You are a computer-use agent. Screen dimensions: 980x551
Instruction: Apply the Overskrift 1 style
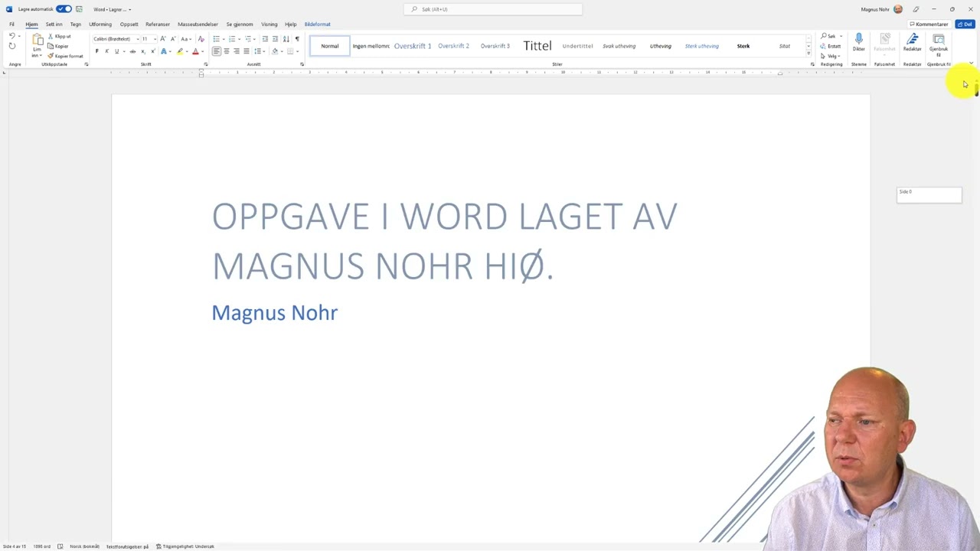point(413,46)
